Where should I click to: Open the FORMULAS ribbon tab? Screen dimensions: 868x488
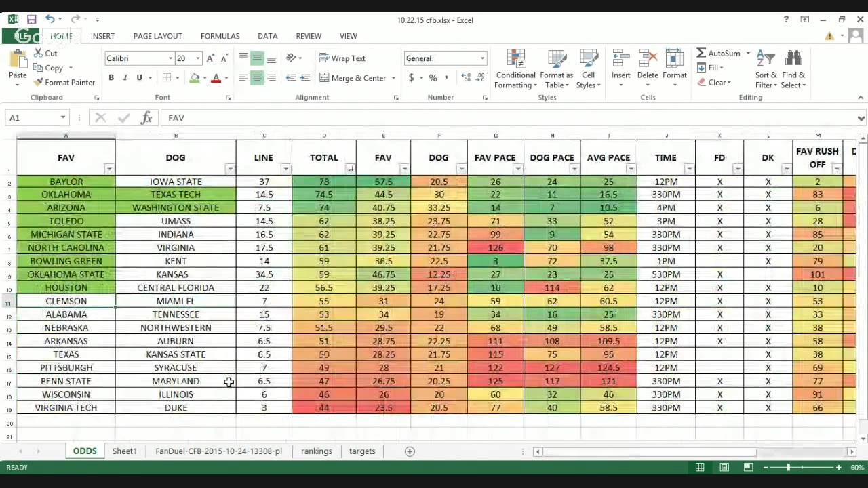coord(220,36)
